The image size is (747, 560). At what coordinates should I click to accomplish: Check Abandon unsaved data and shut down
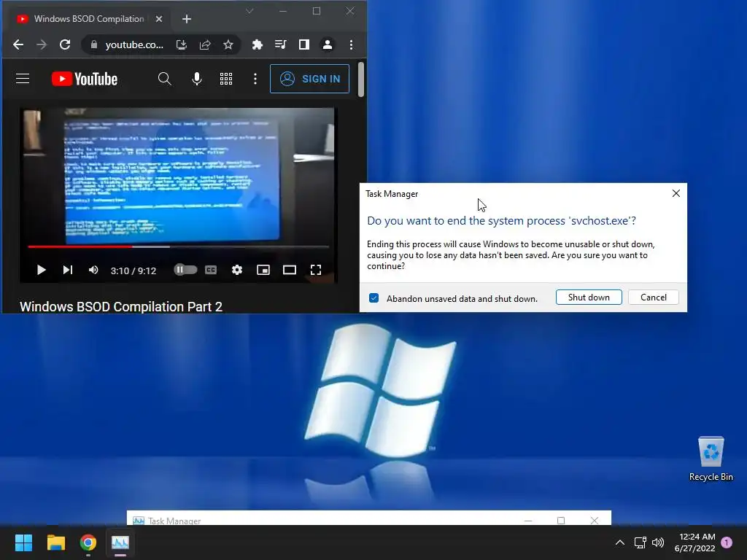[x=374, y=298]
